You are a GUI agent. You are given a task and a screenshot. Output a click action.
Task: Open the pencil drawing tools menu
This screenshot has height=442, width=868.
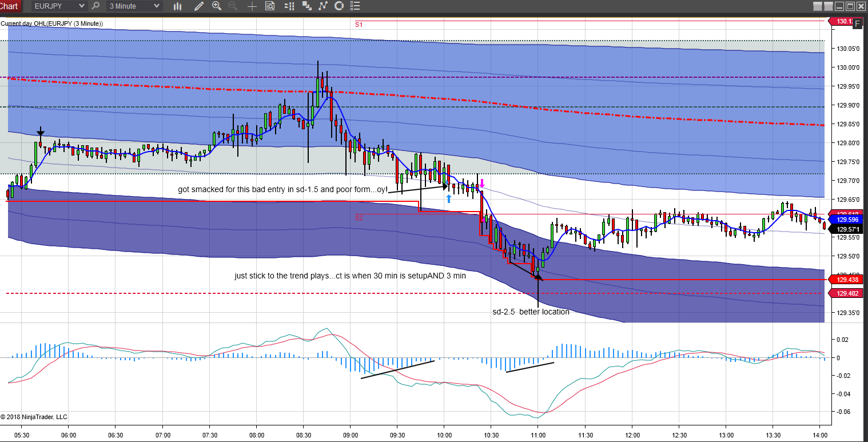(x=199, y=6)
